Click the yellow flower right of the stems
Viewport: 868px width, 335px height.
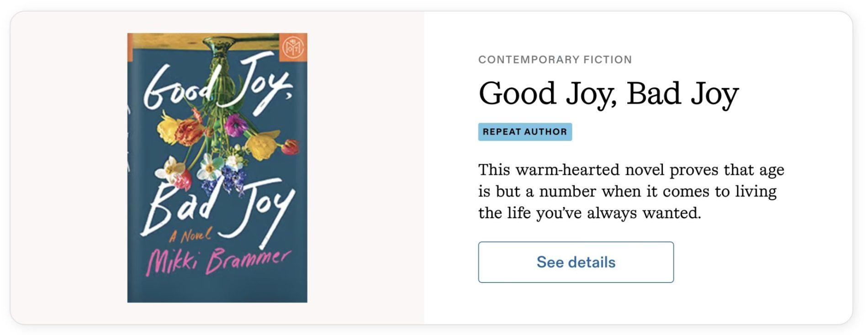click(263, 145)
